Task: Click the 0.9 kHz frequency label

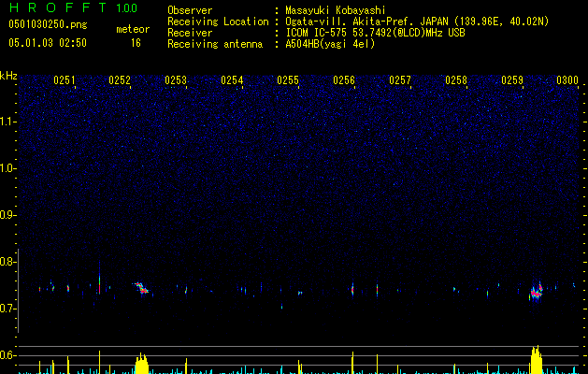Action: coord(8,215)
